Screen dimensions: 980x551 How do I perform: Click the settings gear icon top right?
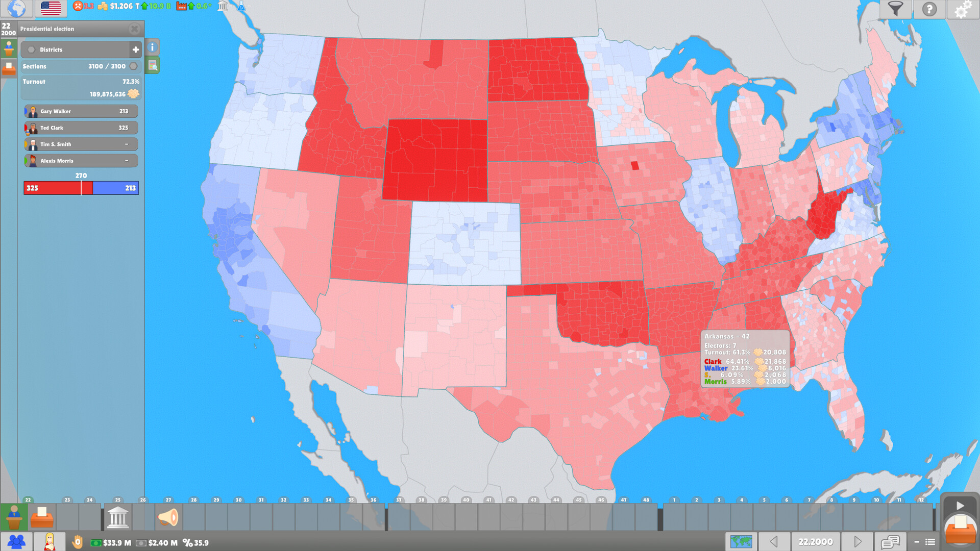coord(963,9)
